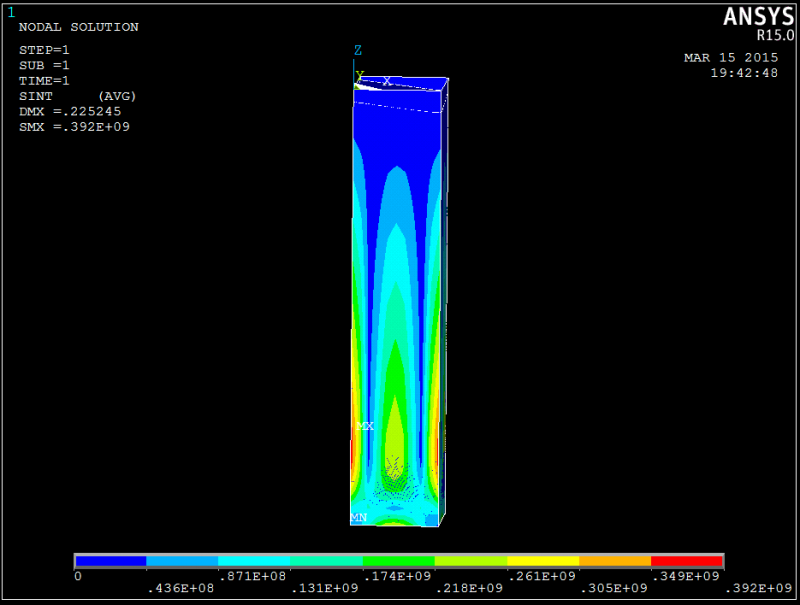This screenshot has height=605, width=800.
Task: Click the MX maximum stress marker
Action: click(365, 426)
